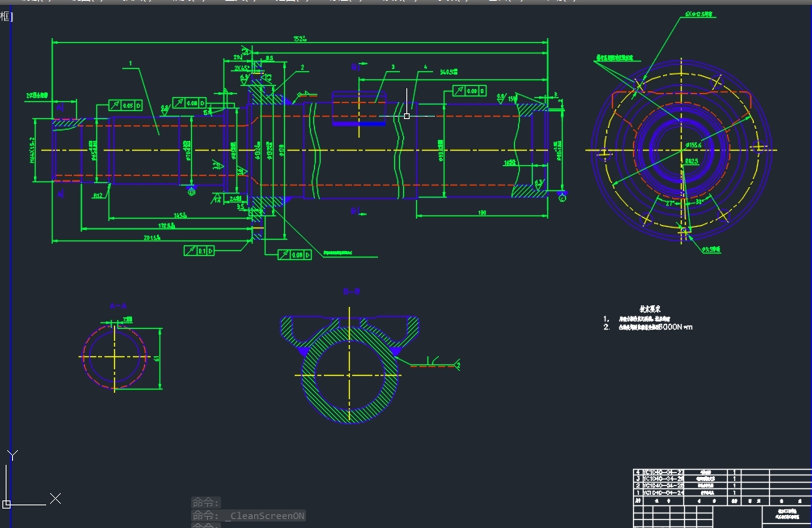Click the UCS X axis marker
812x528 pixels.
pos(55,499)
